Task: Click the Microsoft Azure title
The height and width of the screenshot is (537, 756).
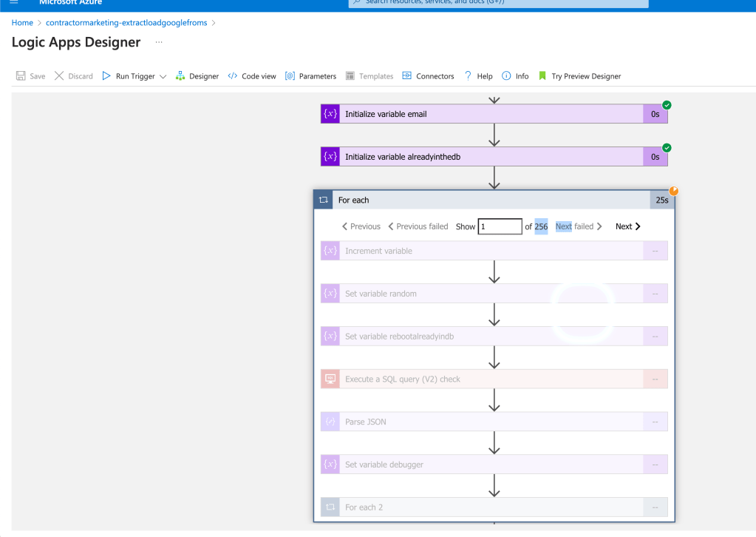Action: 70,2
